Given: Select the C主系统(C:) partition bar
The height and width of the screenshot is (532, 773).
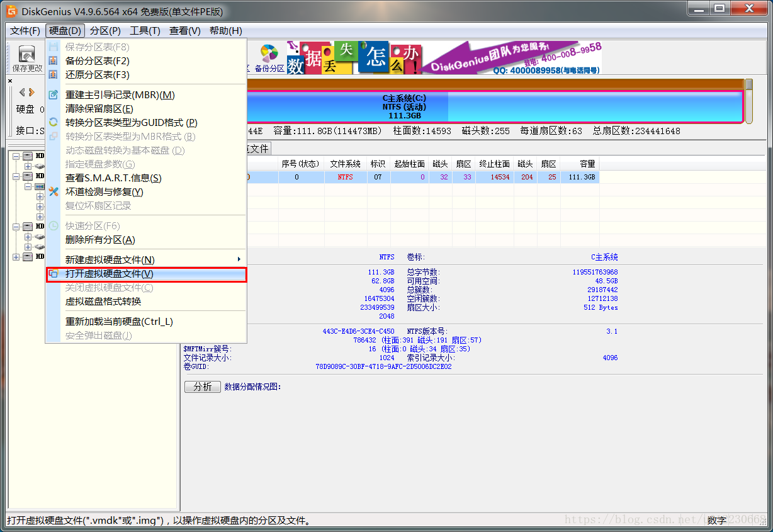Looking at the screenshot, I should pos(495,106).
